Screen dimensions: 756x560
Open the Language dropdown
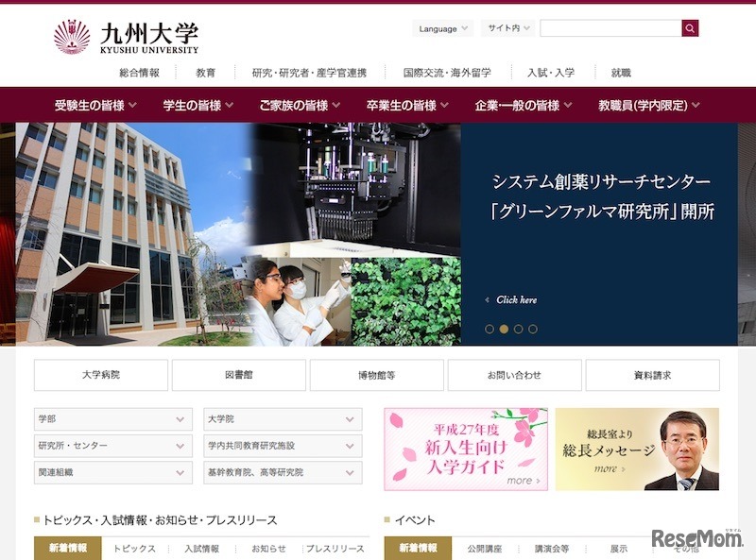tap(442, 27)
